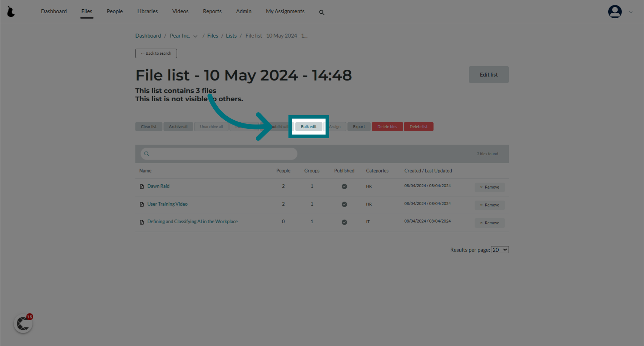Open the User Training Video file link

[167, 204]
